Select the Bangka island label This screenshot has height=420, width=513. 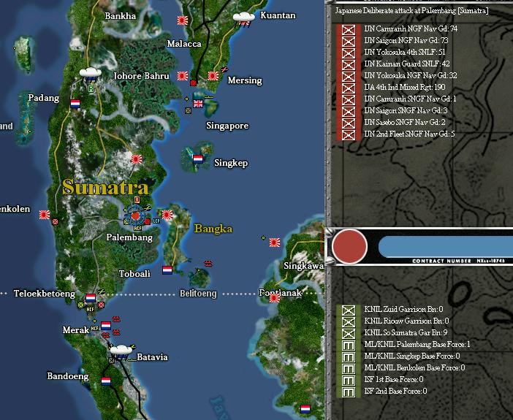click(x=213, y=229)
